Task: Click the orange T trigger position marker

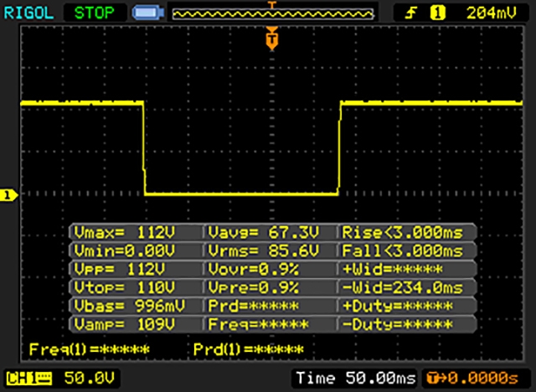Action: pyautogui.click(x=271, y=39)
